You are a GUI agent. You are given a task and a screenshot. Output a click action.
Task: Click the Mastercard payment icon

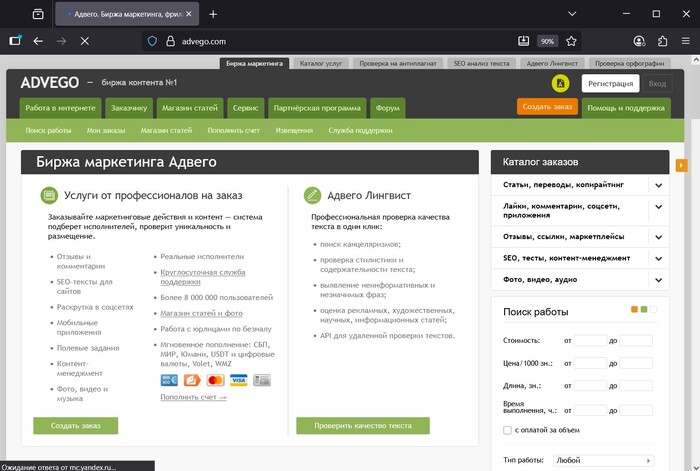[x=215, y=380]
